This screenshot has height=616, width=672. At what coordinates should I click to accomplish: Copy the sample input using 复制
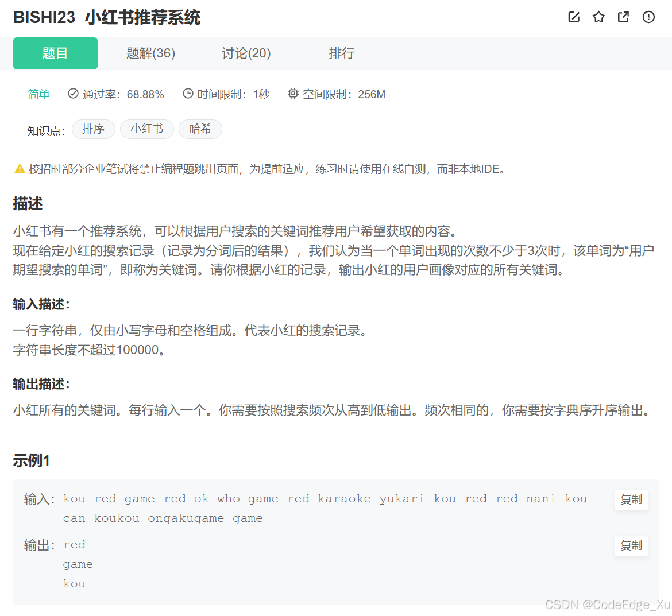tap(631, 500)
